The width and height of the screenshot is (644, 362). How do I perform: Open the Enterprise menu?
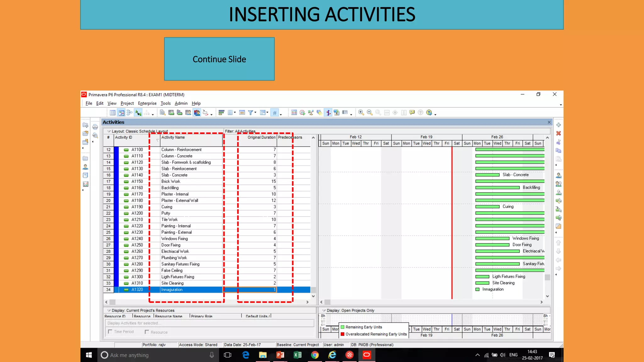(147, 103)
